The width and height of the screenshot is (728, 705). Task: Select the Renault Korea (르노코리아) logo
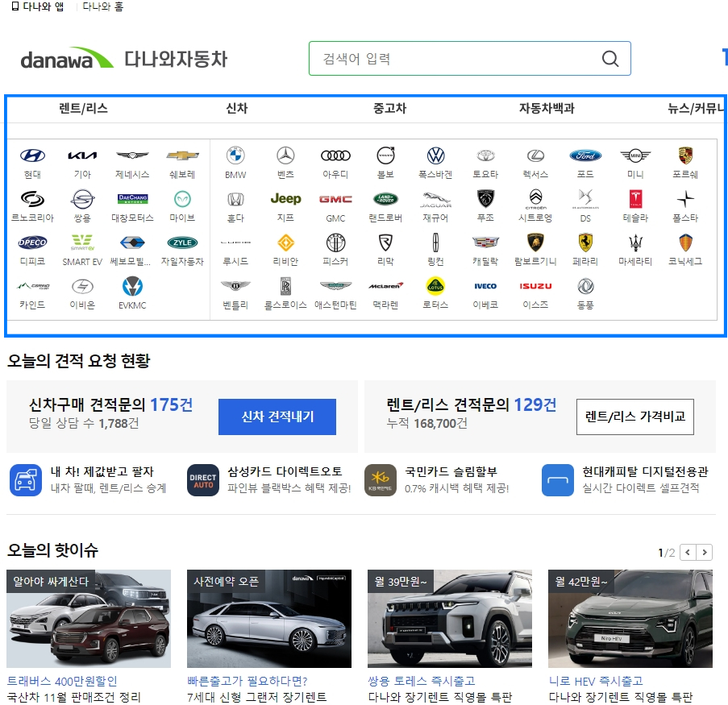click(32, 200)
